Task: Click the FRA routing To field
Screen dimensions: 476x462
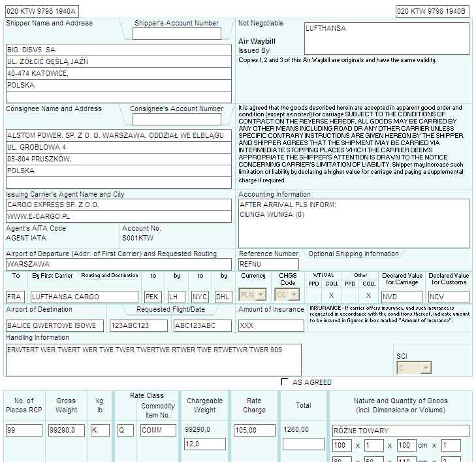Action: point(15,297)
